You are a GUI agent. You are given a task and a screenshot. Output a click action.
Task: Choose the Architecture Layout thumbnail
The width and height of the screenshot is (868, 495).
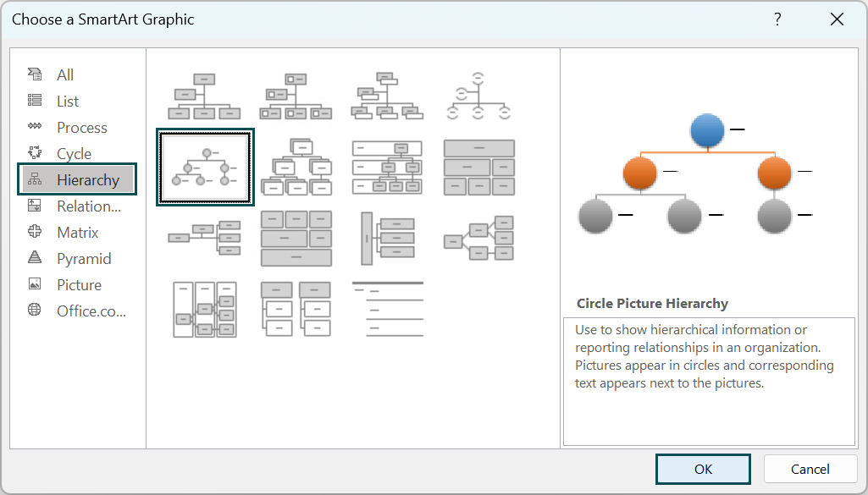coord(296,238)
